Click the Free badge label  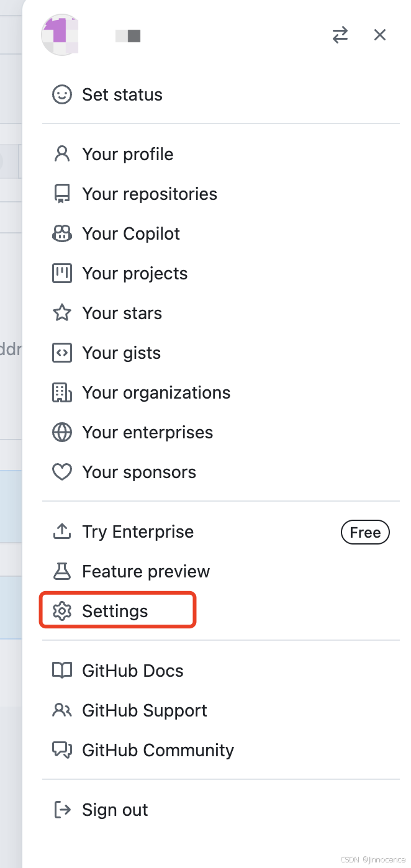(365, 532)
